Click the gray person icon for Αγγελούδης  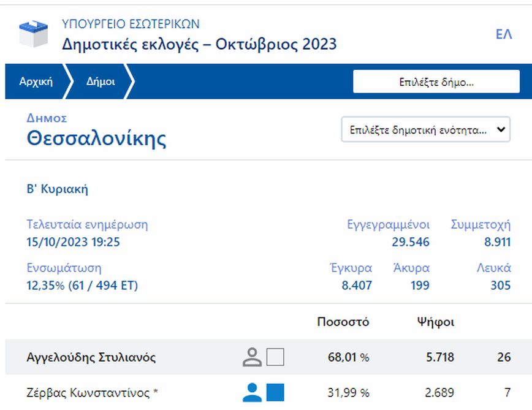click(252, 357)
